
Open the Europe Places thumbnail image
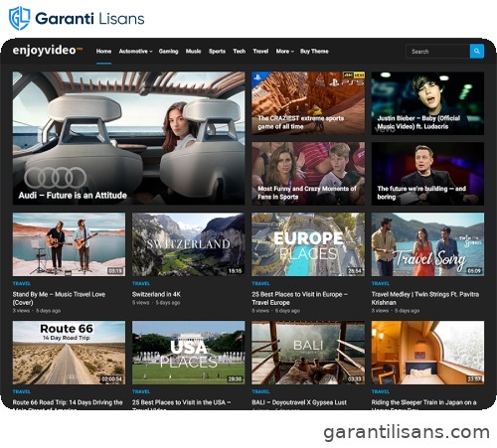coord(308,244)
